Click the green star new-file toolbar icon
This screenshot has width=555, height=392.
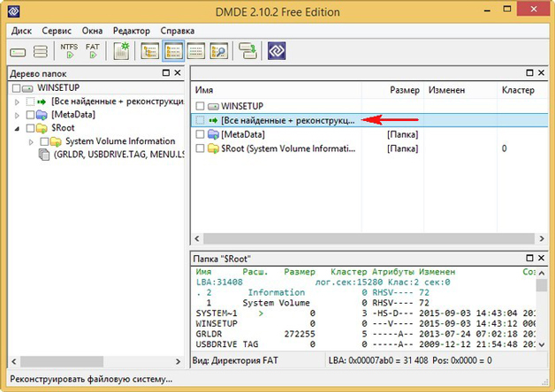tap(122, 51)
